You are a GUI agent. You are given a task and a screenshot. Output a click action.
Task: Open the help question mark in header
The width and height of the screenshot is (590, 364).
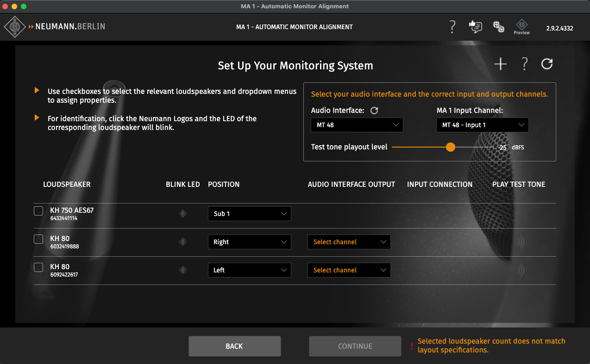click(452, 27)
